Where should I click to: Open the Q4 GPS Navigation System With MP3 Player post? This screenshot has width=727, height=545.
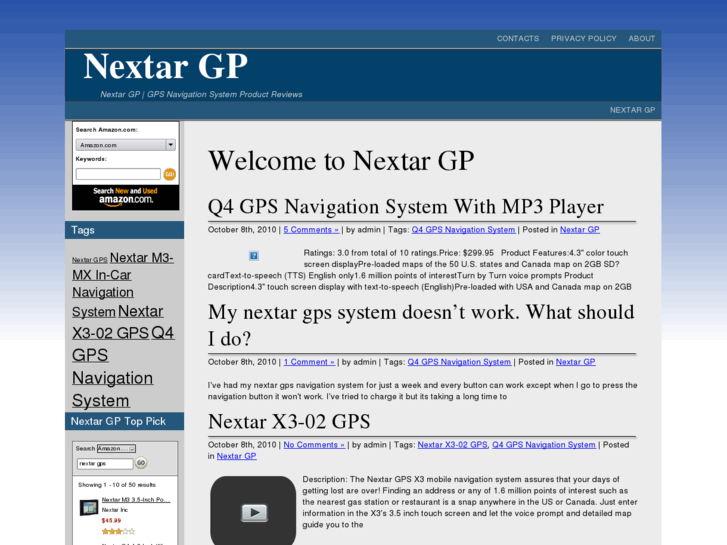[405, 207]
